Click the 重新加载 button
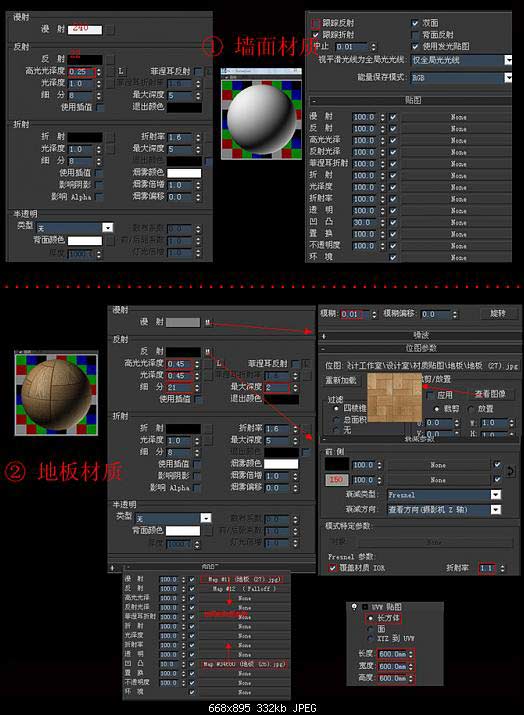This screenshot has width=524, height=715. point(341,380)
